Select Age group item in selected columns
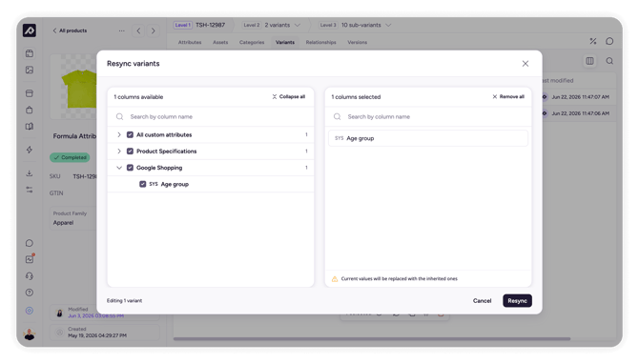Screen dimensions: 639x364 pos(428,138)
